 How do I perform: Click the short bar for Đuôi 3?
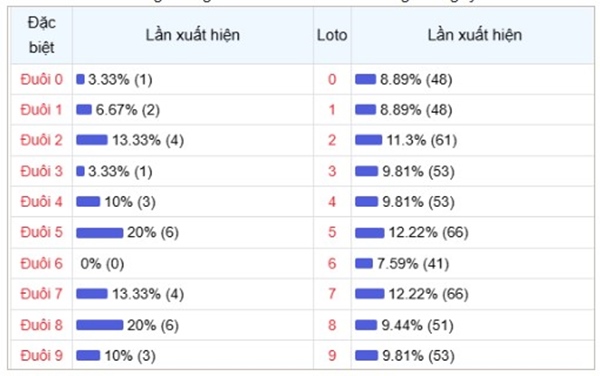click(80, 171)
